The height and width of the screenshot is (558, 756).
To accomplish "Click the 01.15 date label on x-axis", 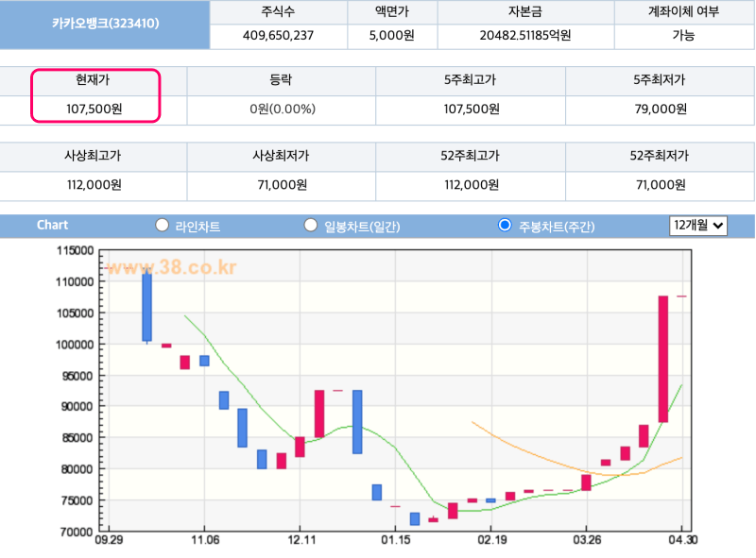I will click(395, 540).
